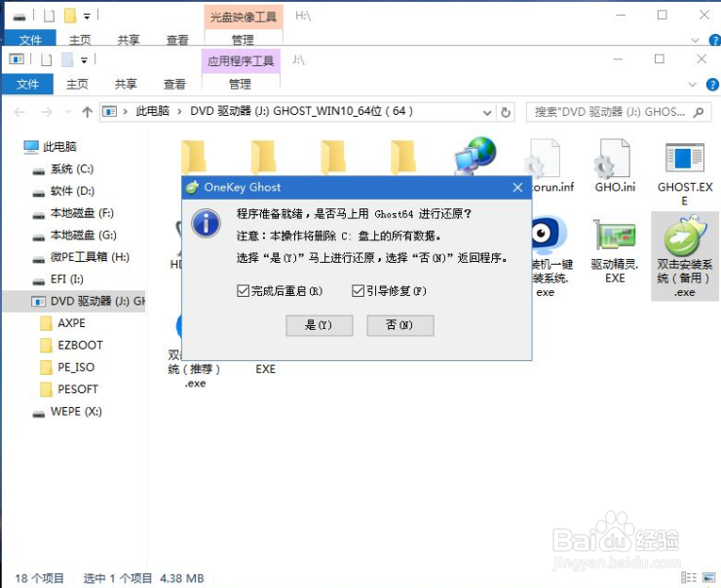Click the search magnifier icon
The width and height of the screenshot is (721, 588).
pyautogui.click(x=699, y=112)
